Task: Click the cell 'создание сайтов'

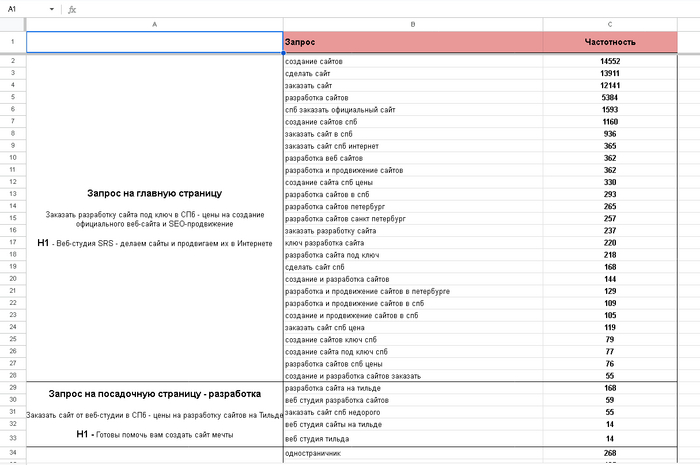Action: (413, 61)
